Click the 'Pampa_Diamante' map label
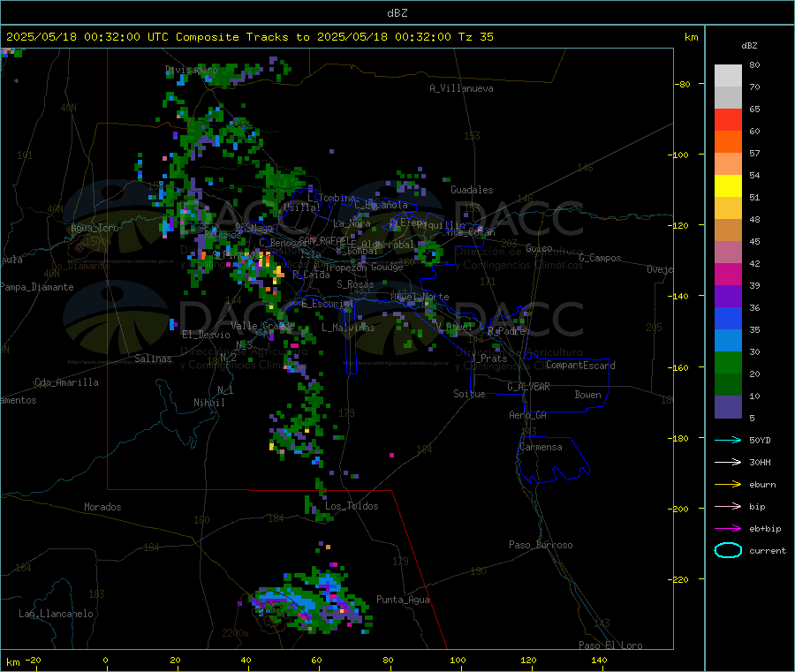The image size is (795, 672). tap(37, 287)
